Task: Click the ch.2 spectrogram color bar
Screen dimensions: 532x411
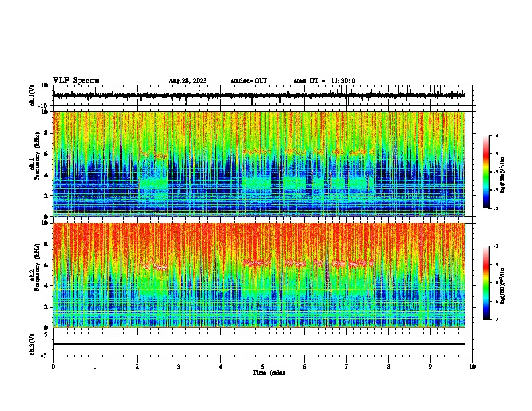Action: (486, 283)
